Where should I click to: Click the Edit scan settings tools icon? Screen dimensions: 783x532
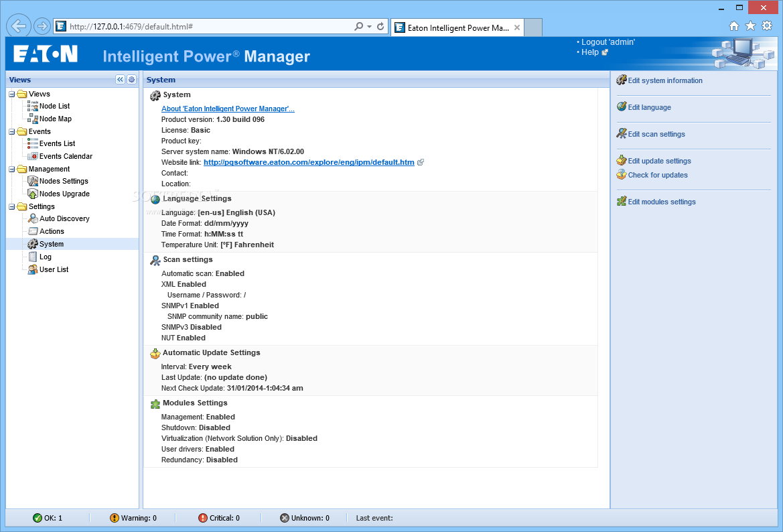(x=621, y=133)
